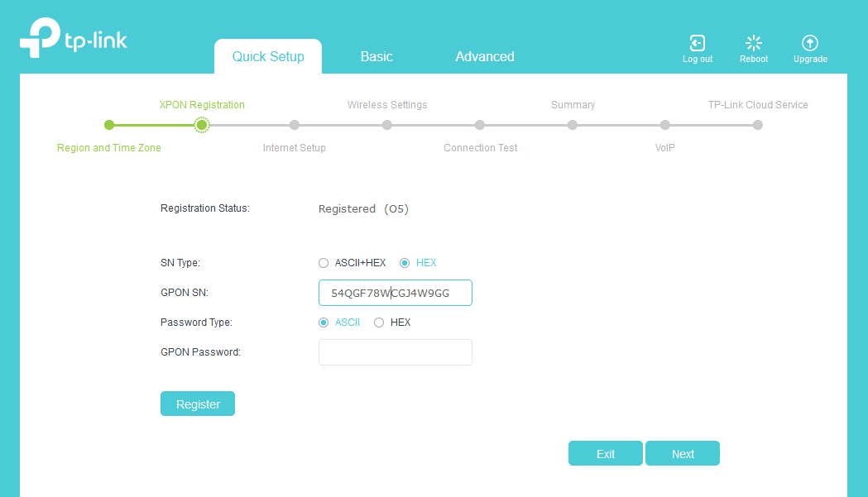Open the Quick Setup tab
868x497 pixels.
[267, 56]
